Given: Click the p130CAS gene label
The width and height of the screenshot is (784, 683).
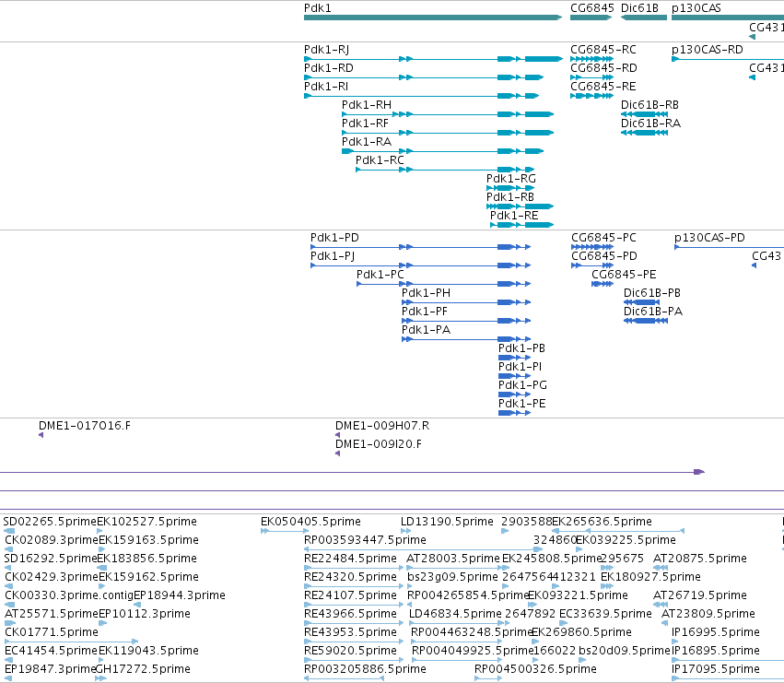Looking at the screenshot, I should [696, 8].
